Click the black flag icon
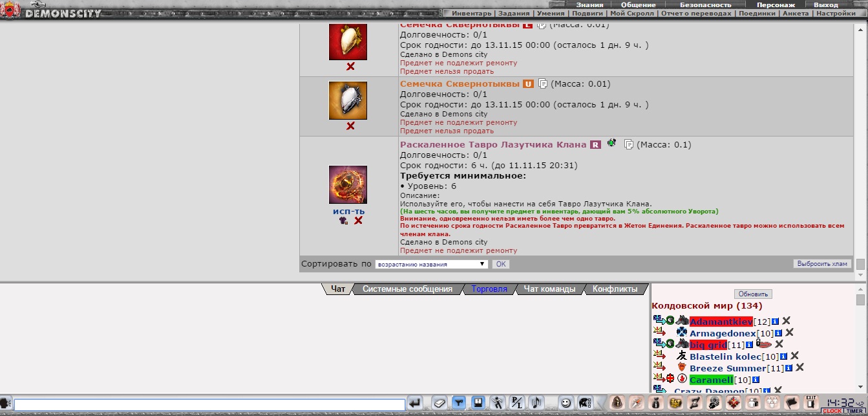Image resolution: width=868 pixels, height=416 pixels. tap(792, 403)
